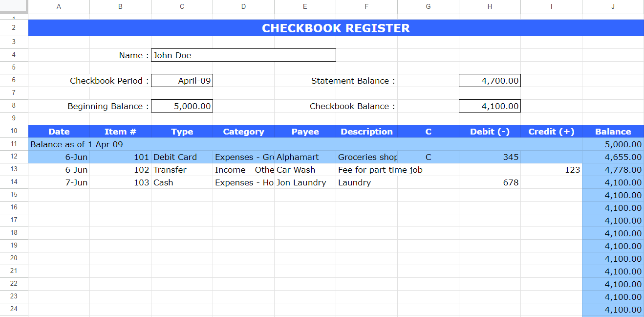Click the Statement Balance cell showing 4,700.00

(x=490, y=80)
